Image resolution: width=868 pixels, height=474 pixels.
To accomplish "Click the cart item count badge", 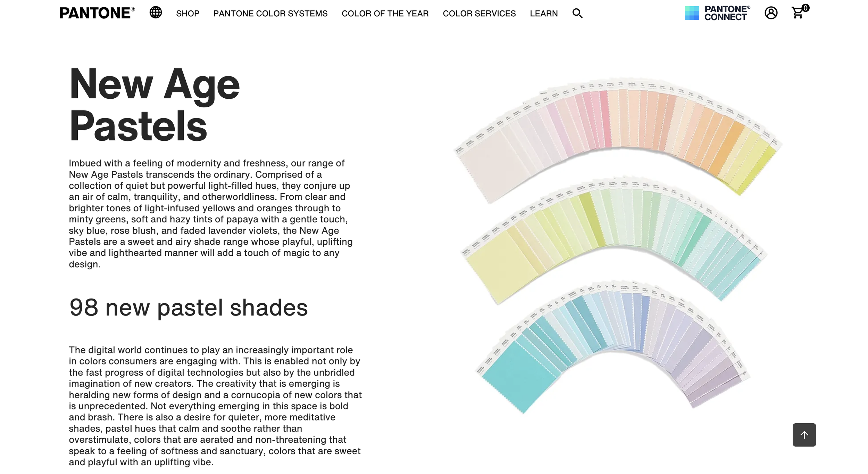I will (x=806, y=8).
